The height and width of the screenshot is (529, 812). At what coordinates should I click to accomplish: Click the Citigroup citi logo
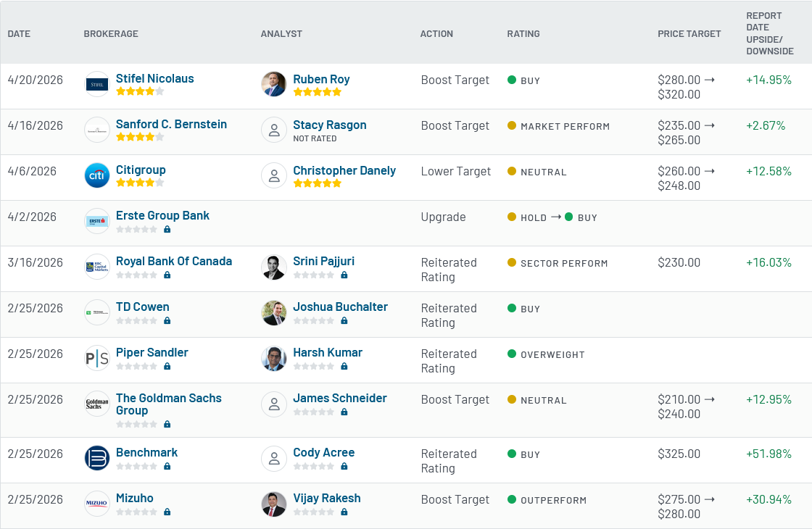[x=97, y=175]
